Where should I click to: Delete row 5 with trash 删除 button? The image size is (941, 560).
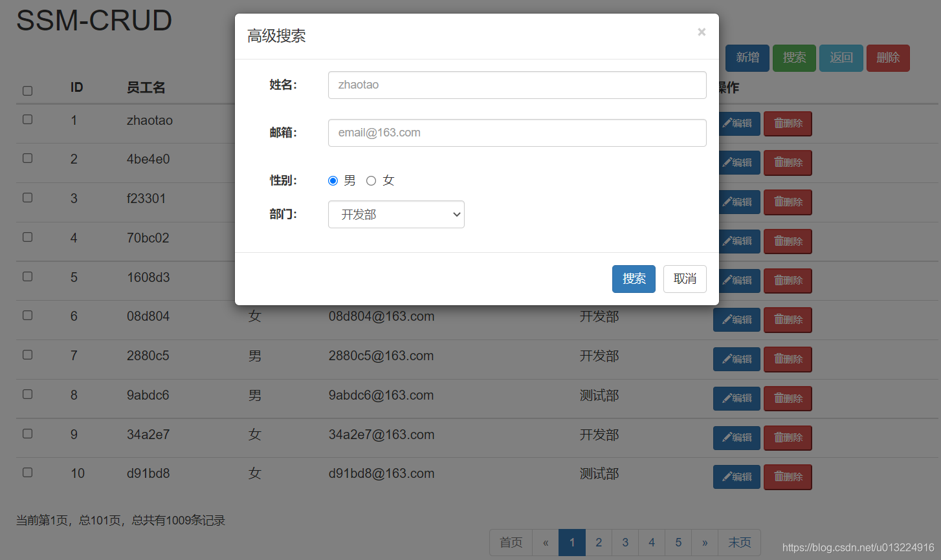tap(788, 281)
